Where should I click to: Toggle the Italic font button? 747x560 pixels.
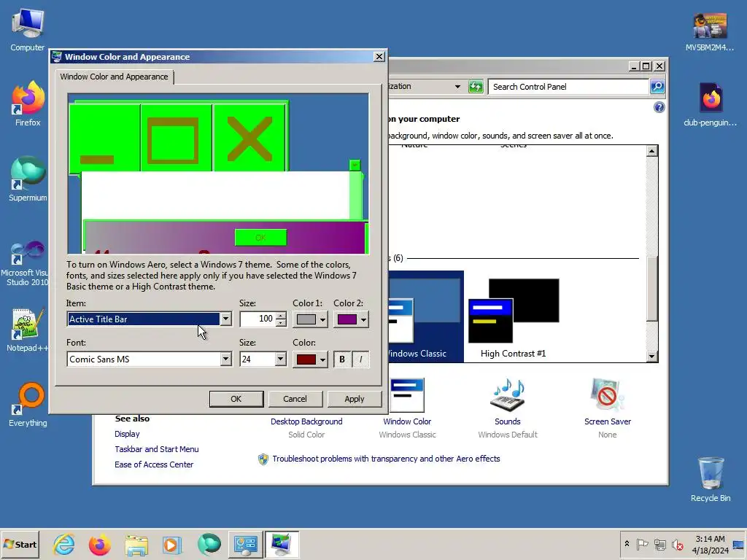[360, 359]
